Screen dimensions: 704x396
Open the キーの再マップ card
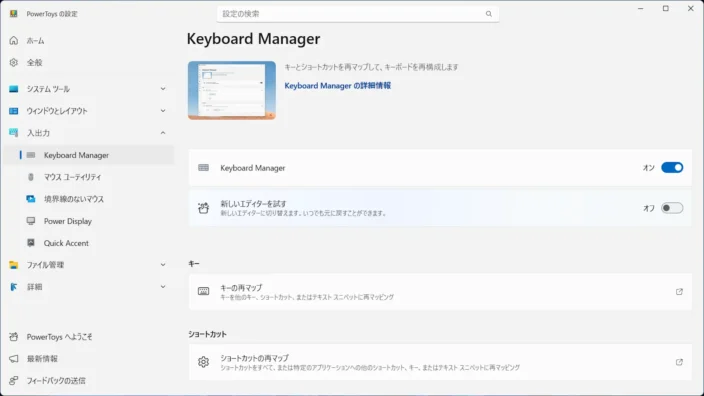click(440, 292)
